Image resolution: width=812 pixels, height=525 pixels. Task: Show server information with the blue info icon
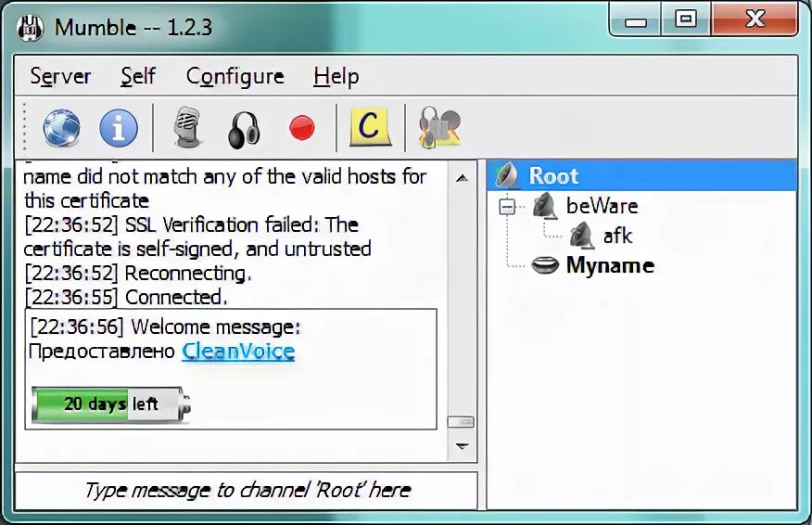point(119,128)
